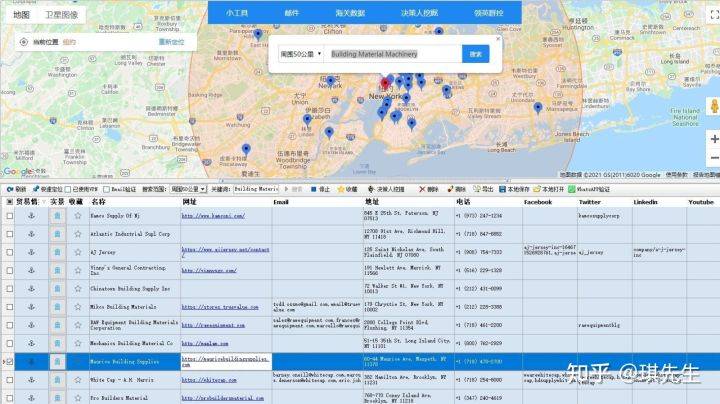Click the 停止 stop icon

click(x=314, y=189)
